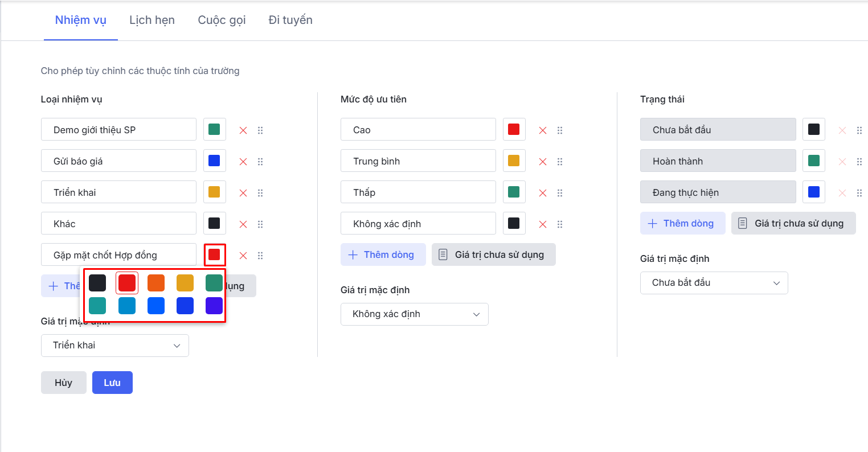
Task: Switch to the 'Lịch hẹn' tab
Action: coord(152,20)
